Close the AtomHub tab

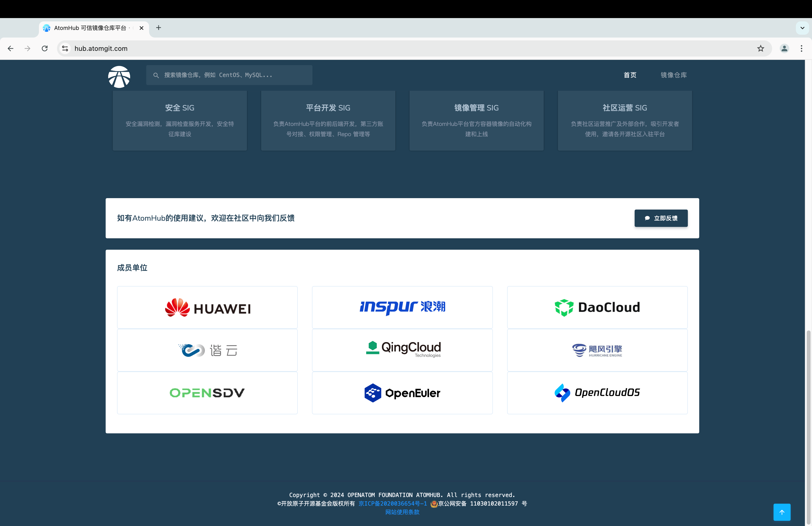pyautogui.click(x=141, y=28)
